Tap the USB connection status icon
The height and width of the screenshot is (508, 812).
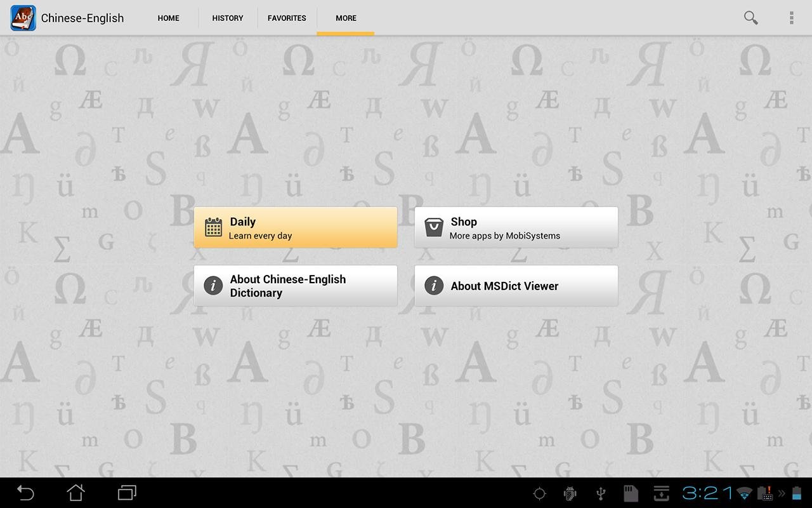tap(601, 493)
